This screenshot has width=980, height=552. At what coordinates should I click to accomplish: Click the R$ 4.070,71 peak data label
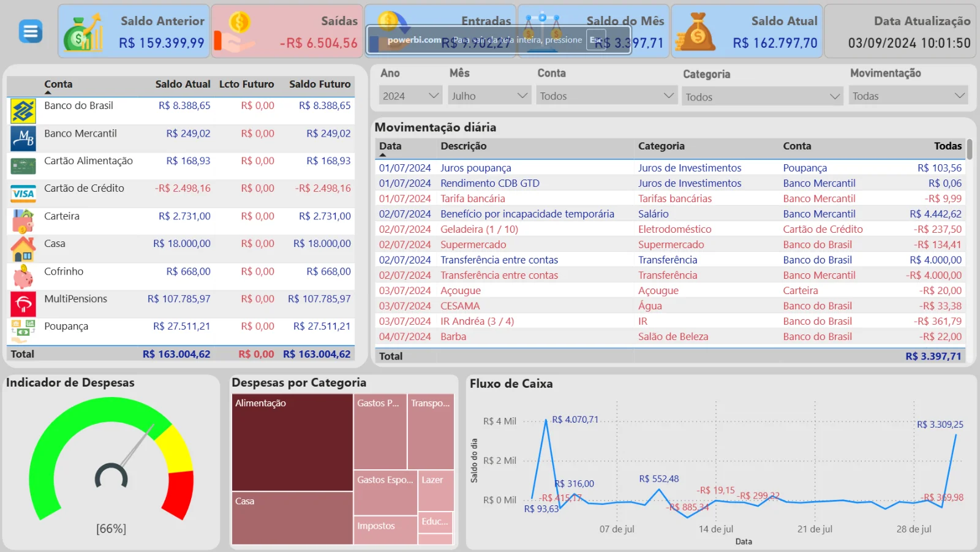(x=575, y=420)
